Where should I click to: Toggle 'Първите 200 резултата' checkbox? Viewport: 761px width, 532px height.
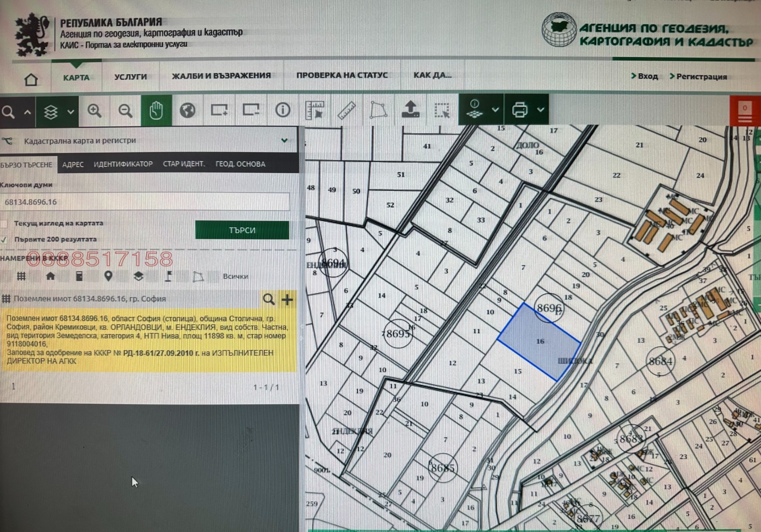[x=4, y=240]
